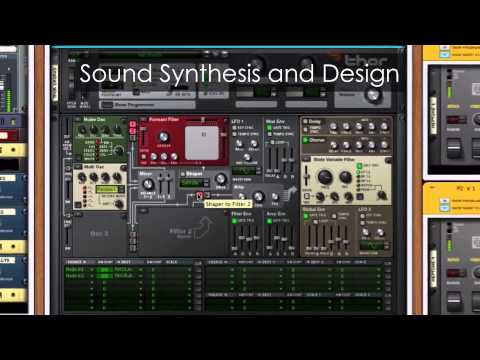
Task: Click the LFO 2 Delay knob
Action: point(380,232)
